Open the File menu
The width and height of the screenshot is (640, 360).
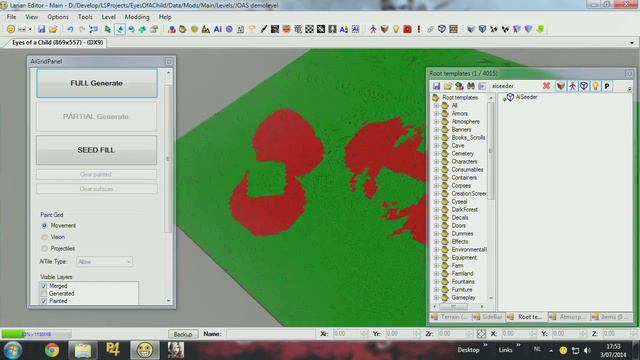pyautogui.click(x=11, y=17)
